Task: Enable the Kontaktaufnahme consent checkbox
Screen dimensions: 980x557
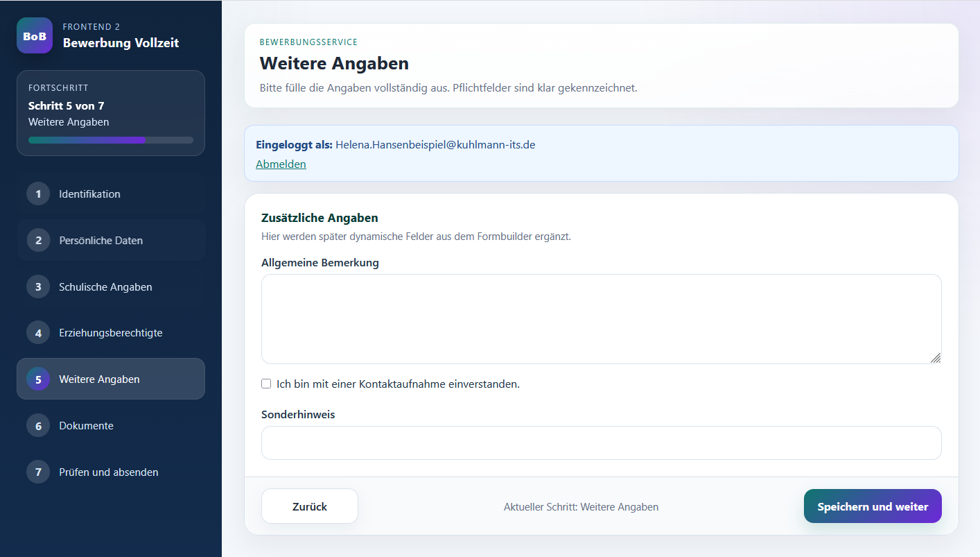Action: [x=266, y=384]
